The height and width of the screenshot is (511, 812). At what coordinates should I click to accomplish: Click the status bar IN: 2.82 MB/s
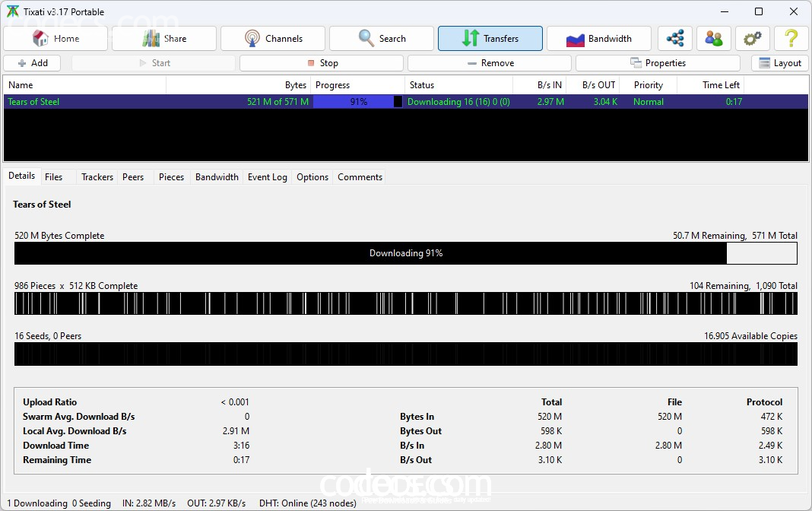point(149,503)
